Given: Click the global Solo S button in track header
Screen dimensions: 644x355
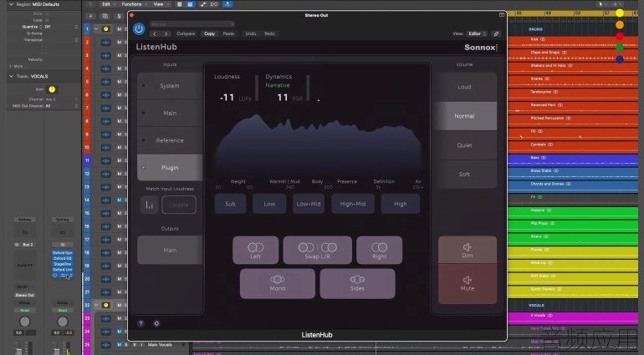Looking at the screenshot, I should (x=119, y=17).
